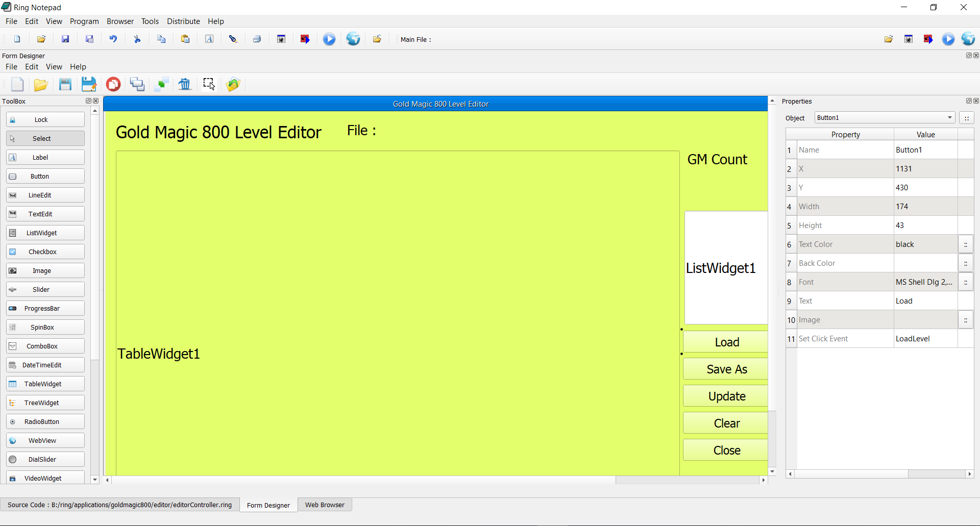Click the Print icon in main toolbar
The image size is (980, 526).
point(257,39)
